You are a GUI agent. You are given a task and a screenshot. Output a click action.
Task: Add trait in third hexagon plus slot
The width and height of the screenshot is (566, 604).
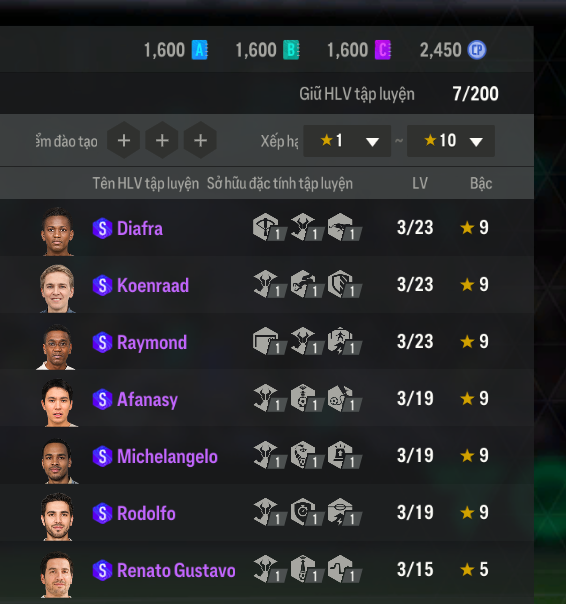click(x=200, y=140)
